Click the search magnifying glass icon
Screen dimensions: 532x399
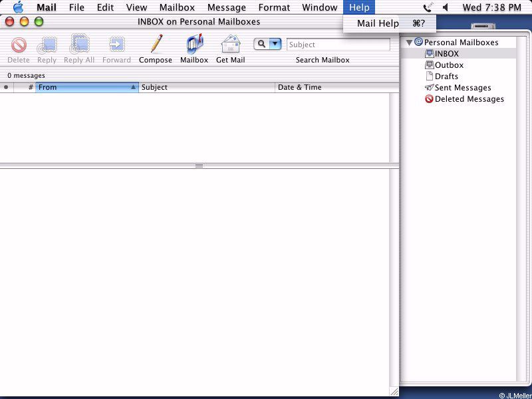coord(261,44)
